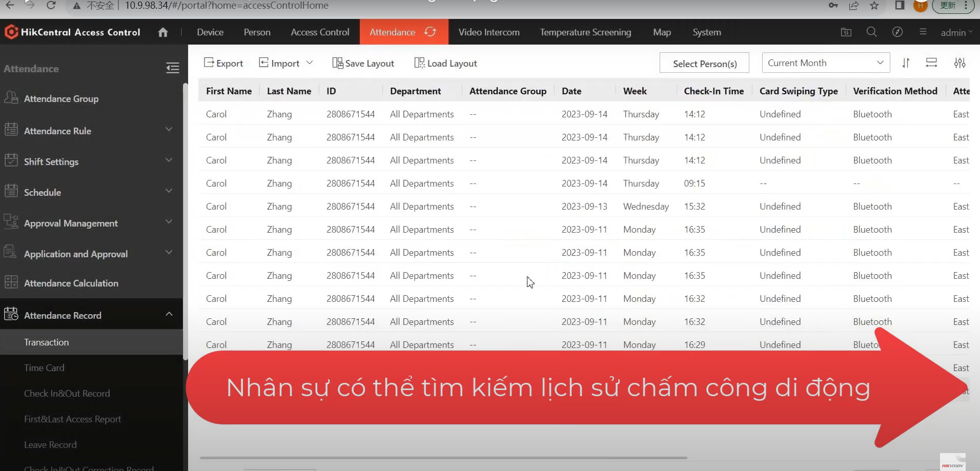Bookmark this page with star icon
The width and height of the screenshot is (980, 471).
click(874, 6)
